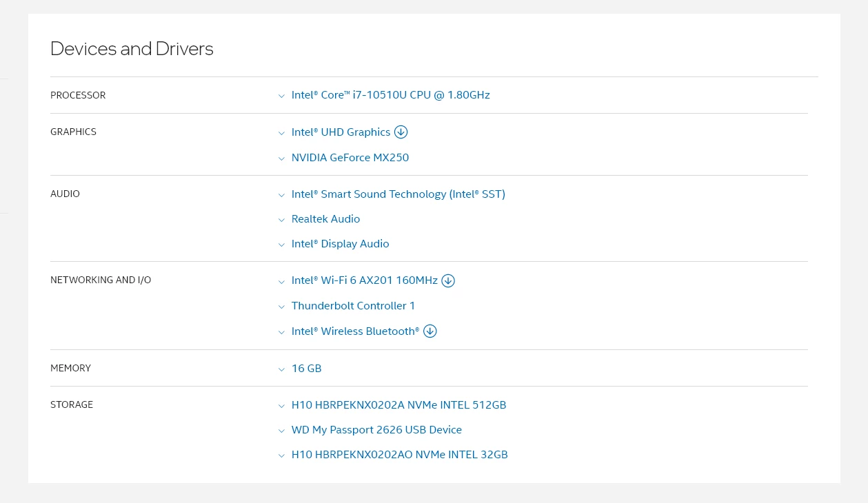This screenshot has height=503, width=868.
Task: Expand chevron for WD My Passport 2626
Action: [x=281, y=431]
